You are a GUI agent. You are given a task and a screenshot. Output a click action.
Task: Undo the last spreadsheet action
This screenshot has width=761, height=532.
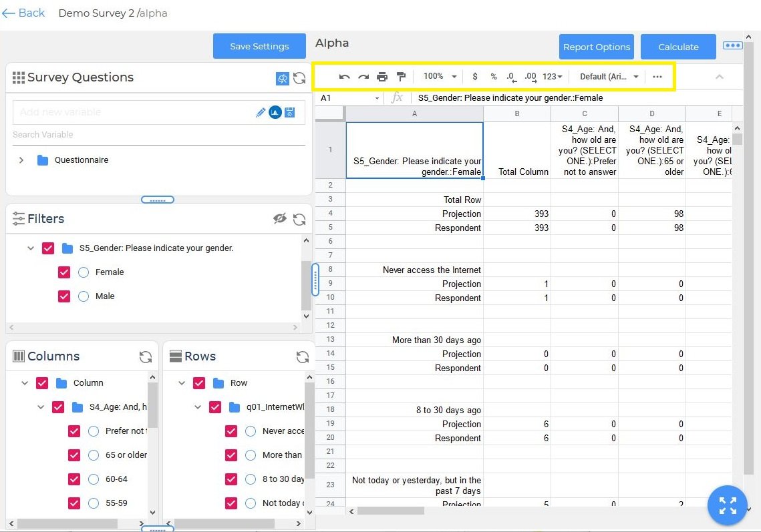click(x=344, y=77)
